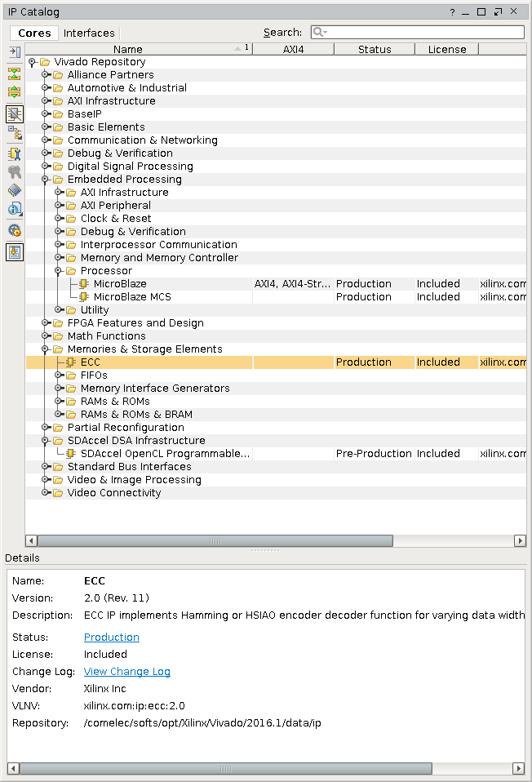The width and height of the screenshot is (532, 782).
Task: Open IP settings gear icon
Action: coord(14,231)
